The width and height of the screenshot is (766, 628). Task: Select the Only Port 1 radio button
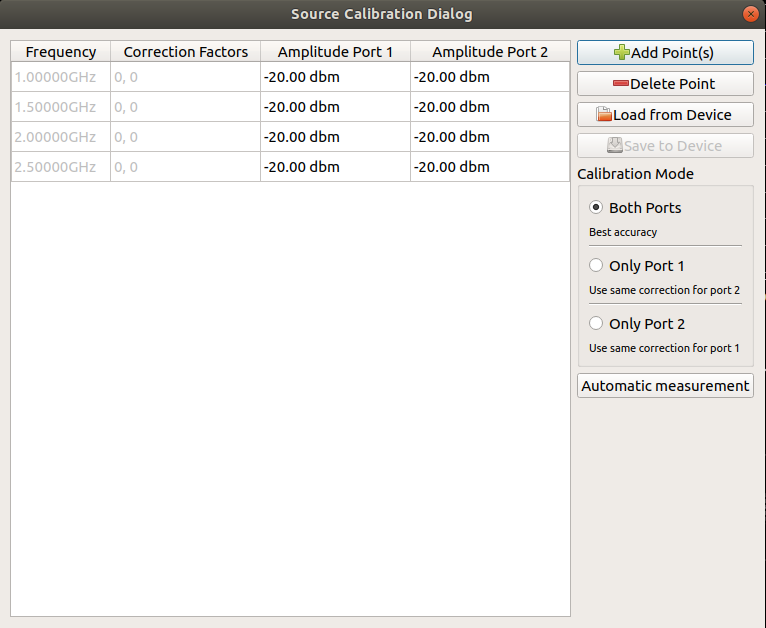click(x=596, y=266)
